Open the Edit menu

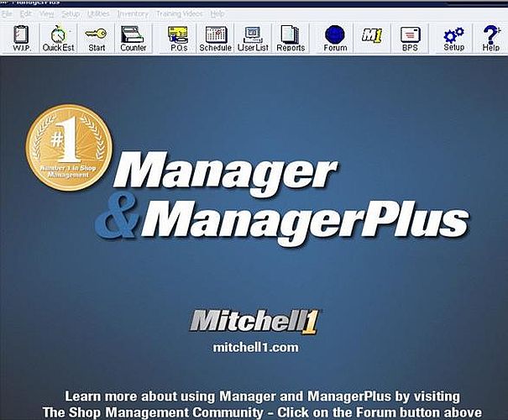coord(25,14)
